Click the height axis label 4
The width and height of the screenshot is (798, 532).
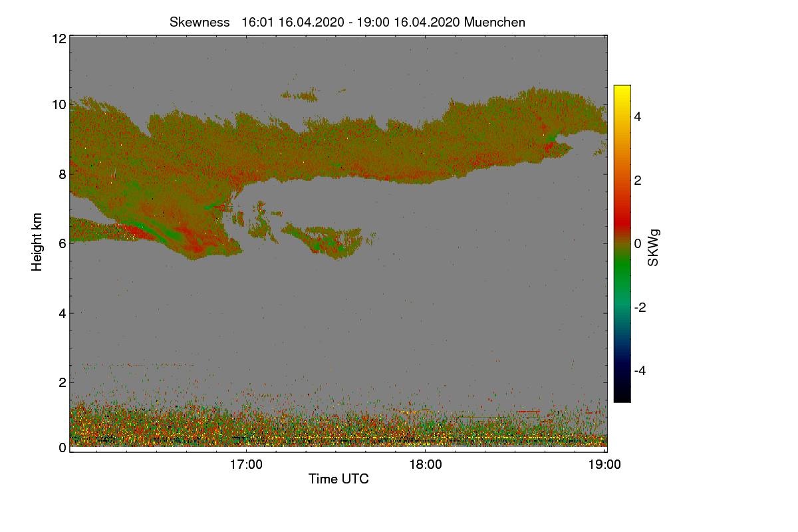62,313
